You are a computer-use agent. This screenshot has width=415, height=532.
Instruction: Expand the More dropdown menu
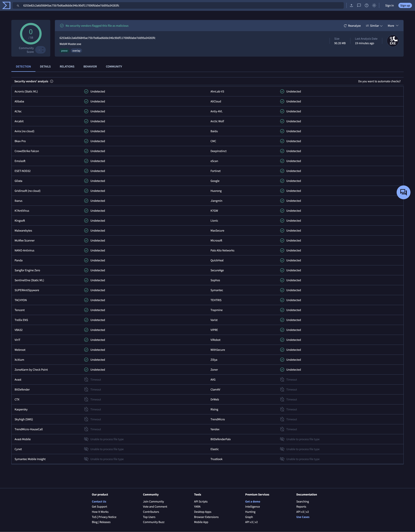pyautogui.click(x=393, y=26)
